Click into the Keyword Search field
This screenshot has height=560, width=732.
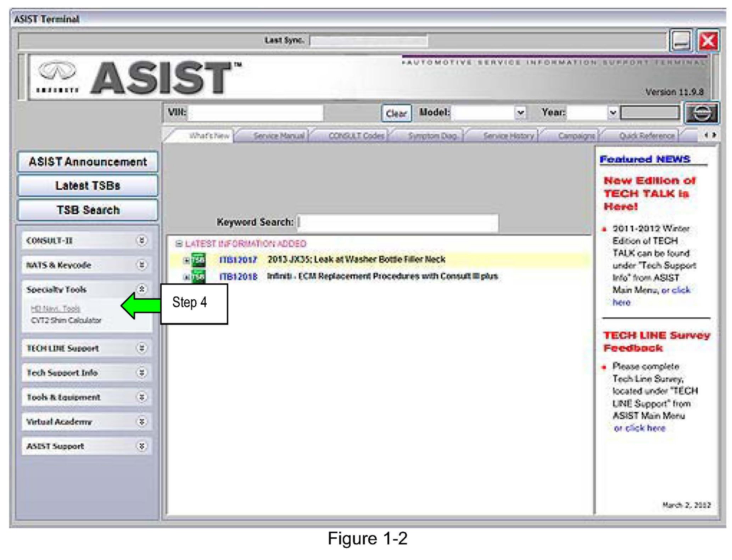(x=398, y=222)
